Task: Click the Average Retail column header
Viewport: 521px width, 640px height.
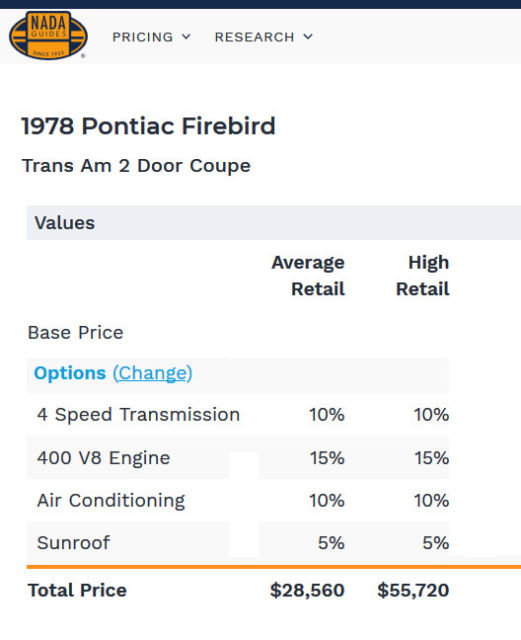Action: [308, 276]
